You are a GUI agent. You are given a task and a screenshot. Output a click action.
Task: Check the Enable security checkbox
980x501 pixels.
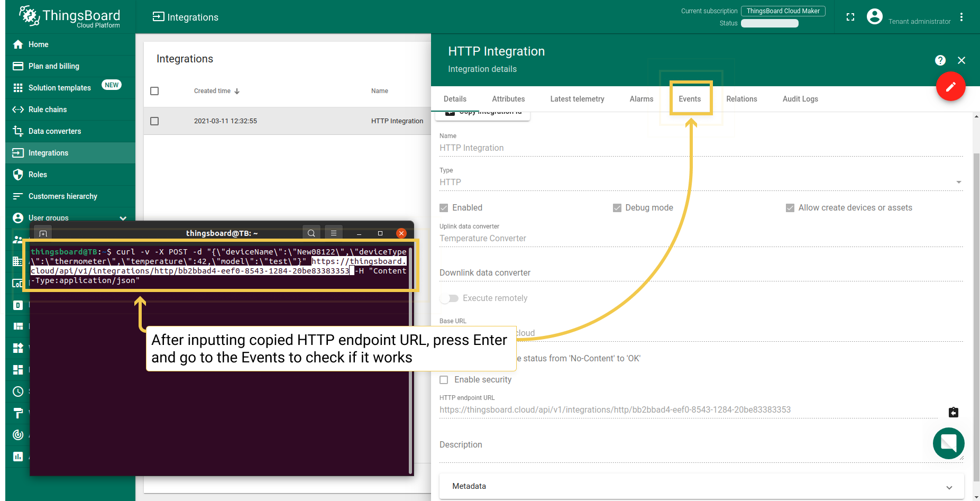click(x=444, y=380)
